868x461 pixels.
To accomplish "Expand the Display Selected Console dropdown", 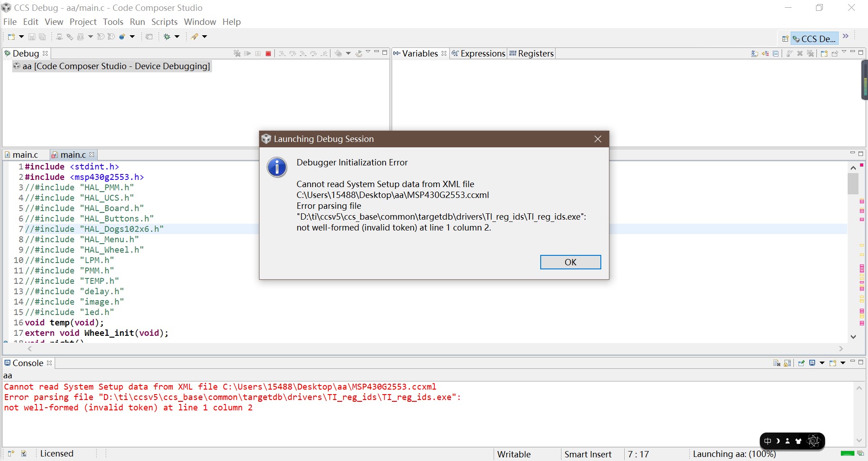I will (822, 363).
